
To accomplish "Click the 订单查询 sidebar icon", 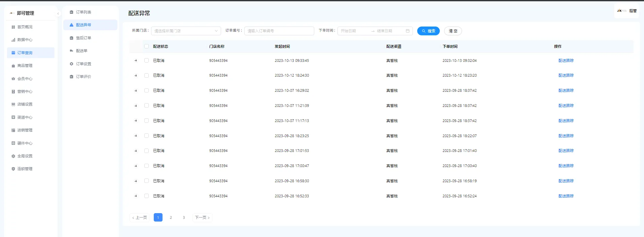I will (13, 53).
